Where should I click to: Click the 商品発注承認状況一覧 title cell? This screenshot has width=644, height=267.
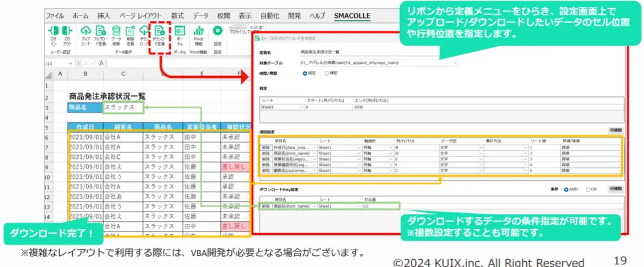pyautogui.click(x=108, y=97)
